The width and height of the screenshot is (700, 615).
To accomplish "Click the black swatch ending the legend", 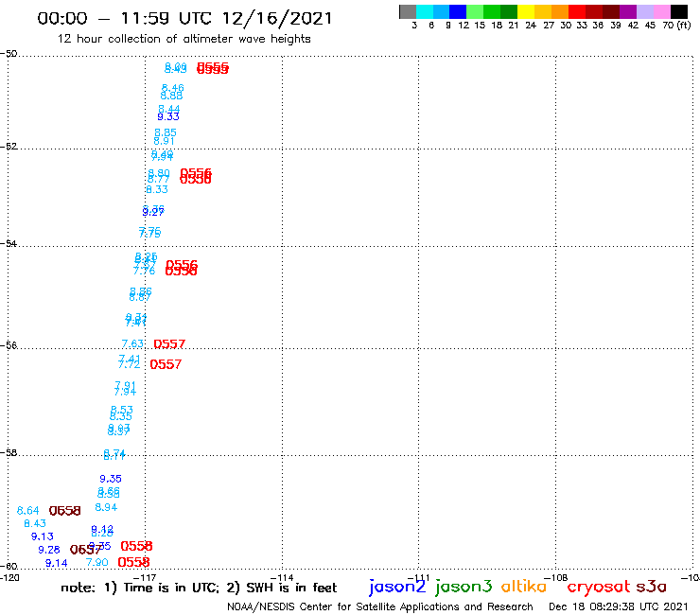I will point(678,11).
